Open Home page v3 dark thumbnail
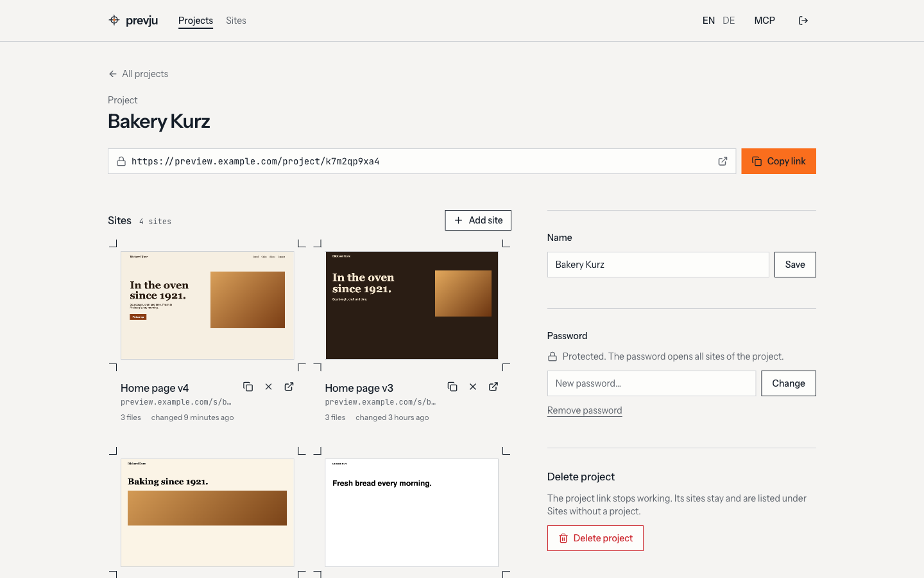 pyautogui.click(x=412, y=305)
